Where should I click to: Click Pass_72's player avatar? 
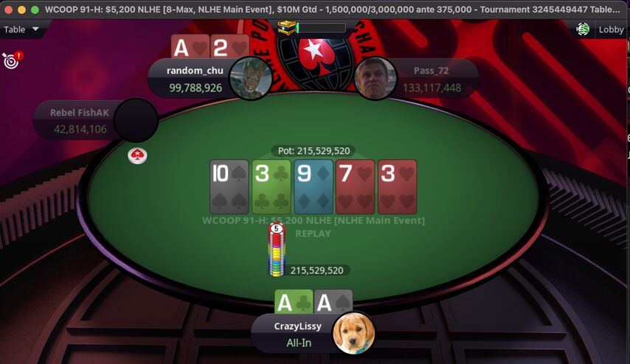(x=375, y=79)
